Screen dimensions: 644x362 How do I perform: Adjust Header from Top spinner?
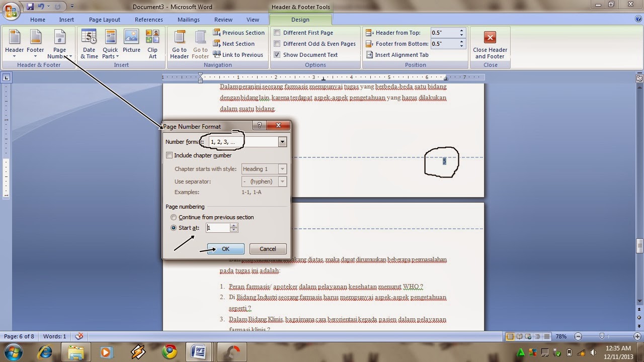pyautogui.click(x=461, y=33)
